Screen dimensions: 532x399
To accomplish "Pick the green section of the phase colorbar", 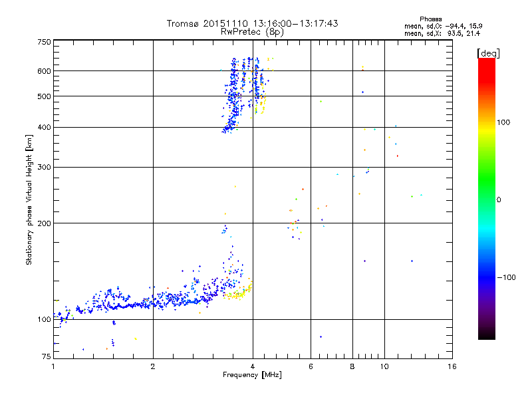I will coord(487,180).
